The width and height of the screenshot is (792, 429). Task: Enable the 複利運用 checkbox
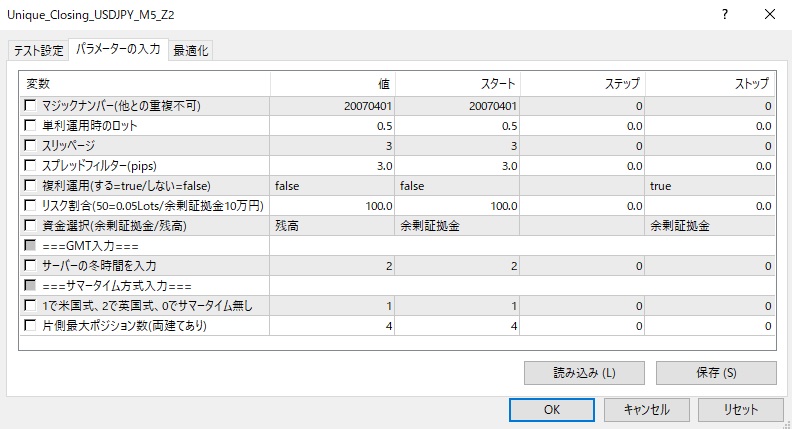point(30,186)
